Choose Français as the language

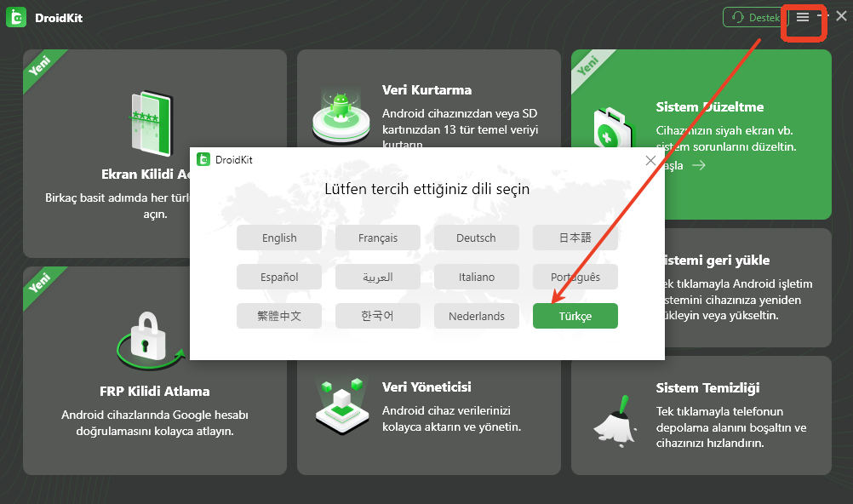(378, 238)
